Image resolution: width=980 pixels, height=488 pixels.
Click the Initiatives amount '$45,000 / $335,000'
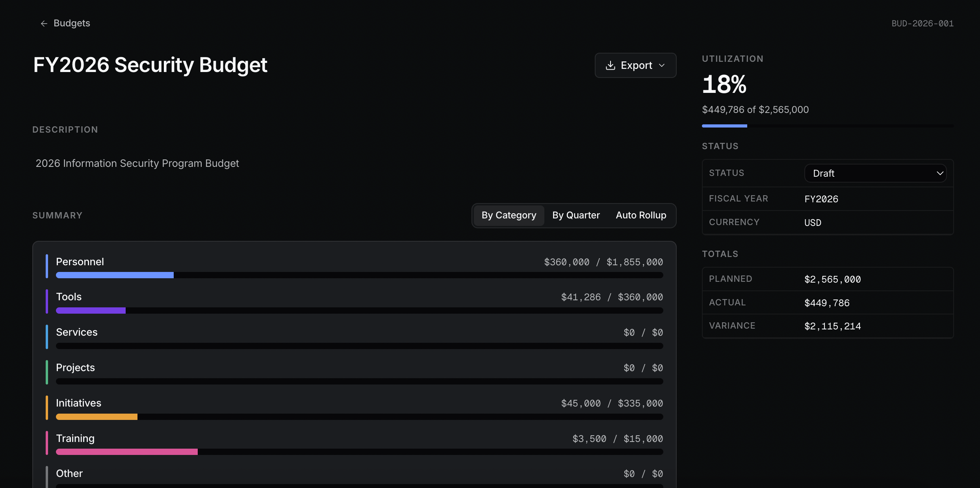point(612,403)
